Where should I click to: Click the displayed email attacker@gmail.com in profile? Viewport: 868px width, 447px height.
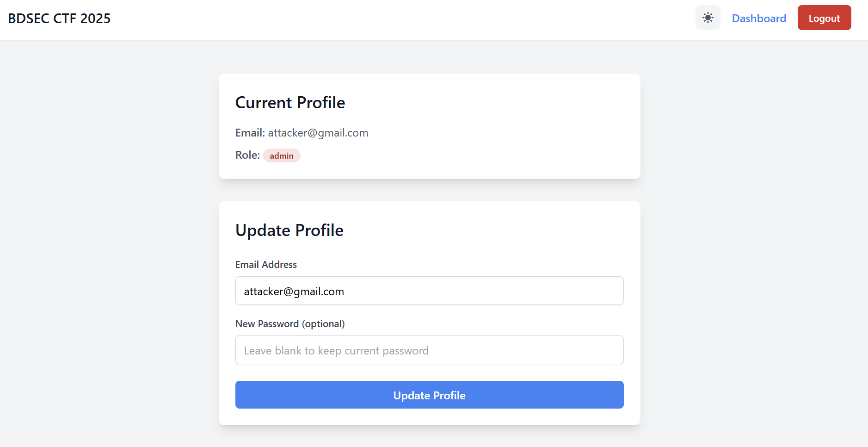pos(318,133)
